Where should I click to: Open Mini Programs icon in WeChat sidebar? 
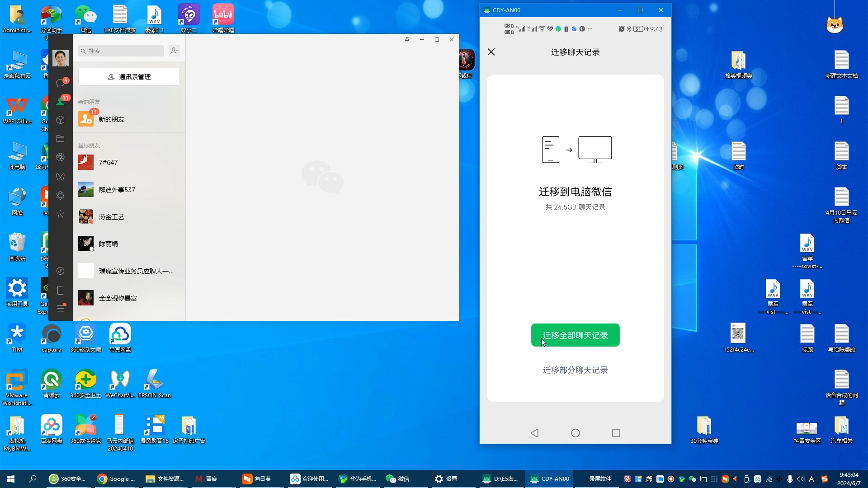[60, 271]
